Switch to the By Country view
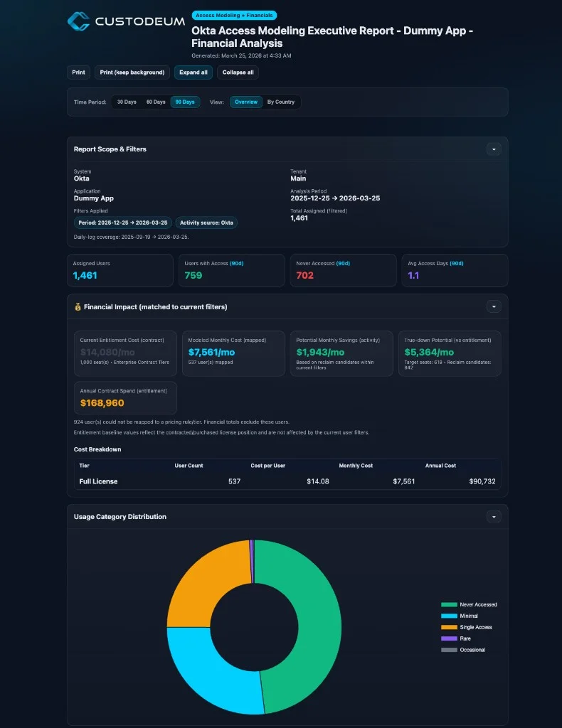The width and height of the screenshot is (562, 728). (280, 102)
